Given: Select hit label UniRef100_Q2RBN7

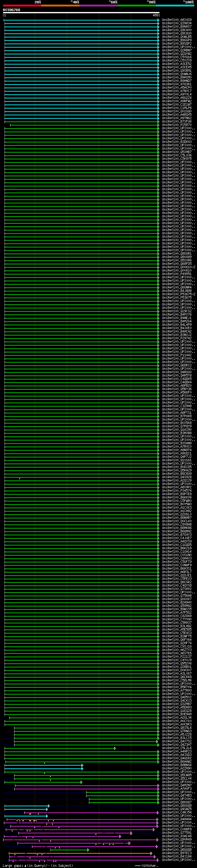Looking at the screenshot, I should 177,50.
